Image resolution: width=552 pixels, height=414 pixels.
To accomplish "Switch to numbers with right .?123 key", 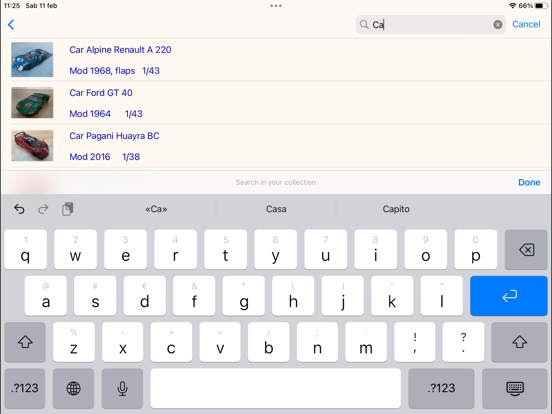I will pos(441,388).
